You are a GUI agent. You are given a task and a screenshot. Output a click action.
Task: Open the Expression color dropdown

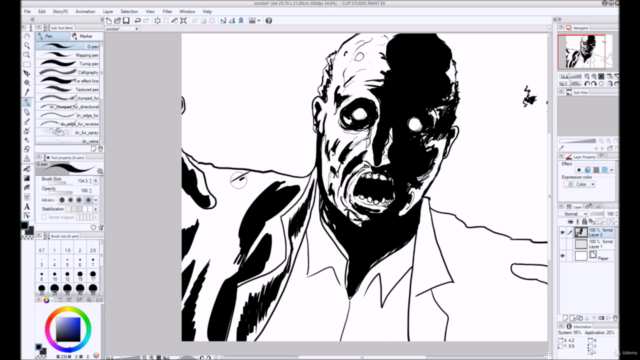pyautogui.click(x=580, y=184)
